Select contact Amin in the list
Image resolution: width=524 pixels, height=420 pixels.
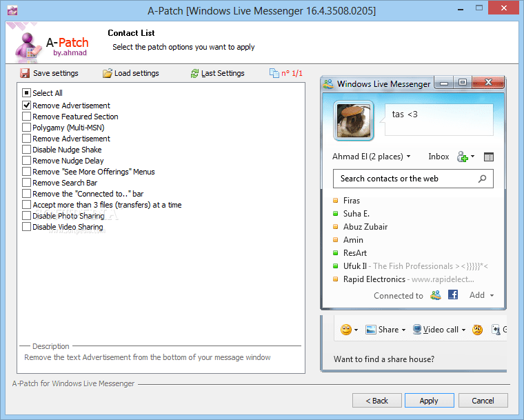point(353,240)
